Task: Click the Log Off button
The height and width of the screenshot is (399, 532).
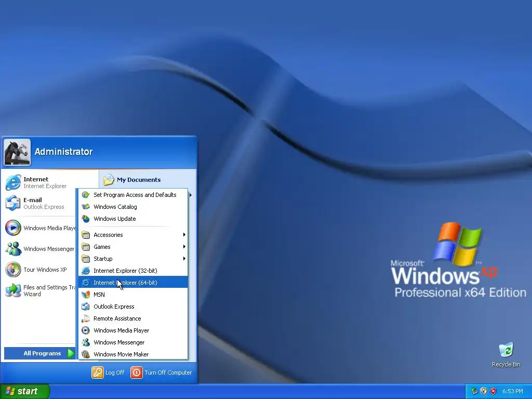Action: (108, 373)
